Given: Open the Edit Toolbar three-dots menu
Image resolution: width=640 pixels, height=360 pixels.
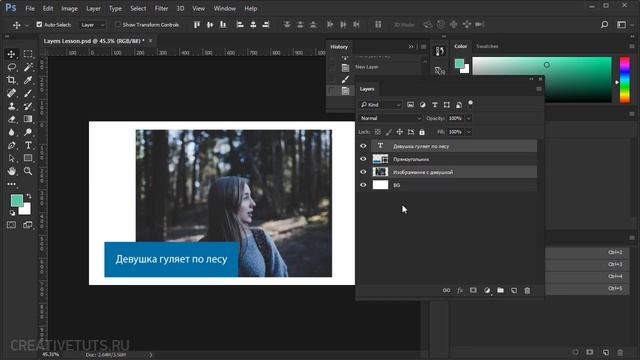Looking at the screenshot, I should 11,184.
